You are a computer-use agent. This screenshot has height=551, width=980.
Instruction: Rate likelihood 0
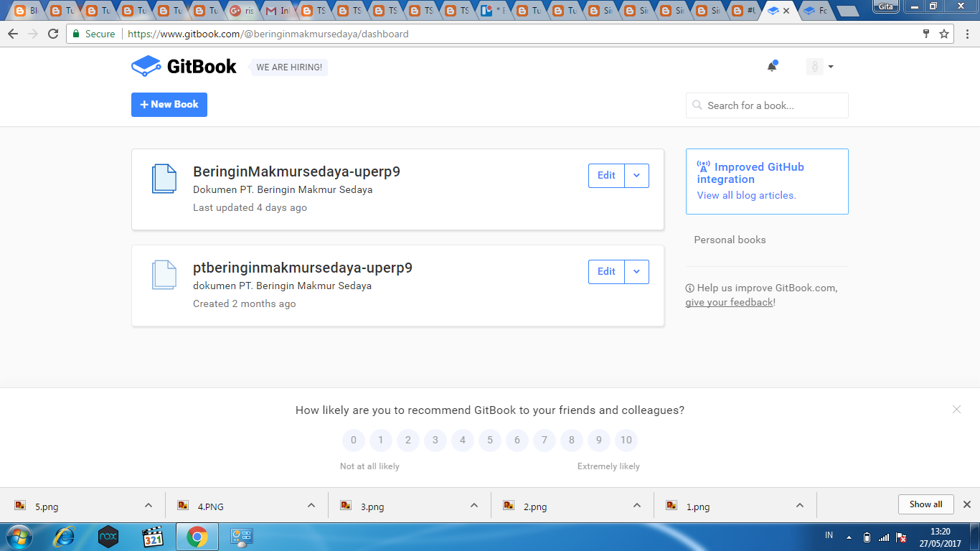(x=354, y=440)
